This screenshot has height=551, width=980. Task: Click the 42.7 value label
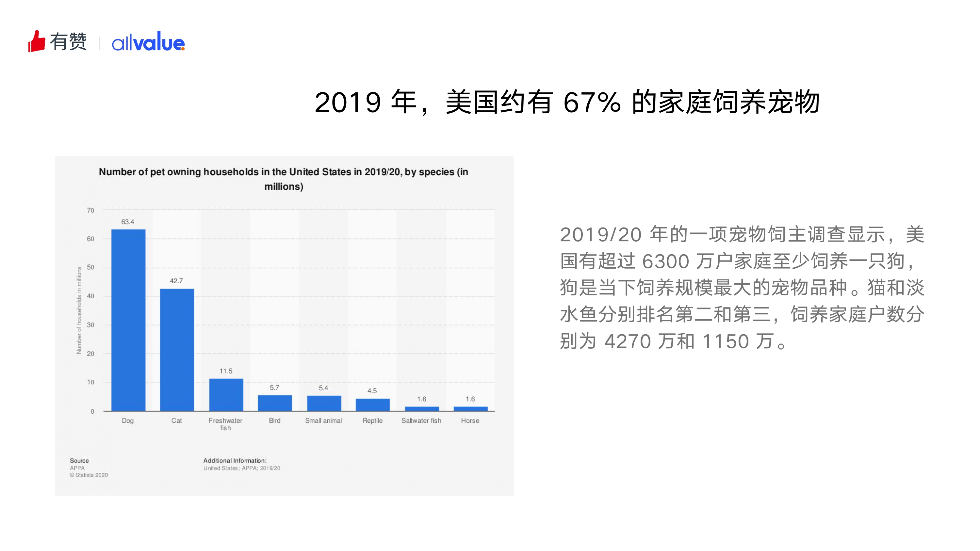click(x=176, y=281)
